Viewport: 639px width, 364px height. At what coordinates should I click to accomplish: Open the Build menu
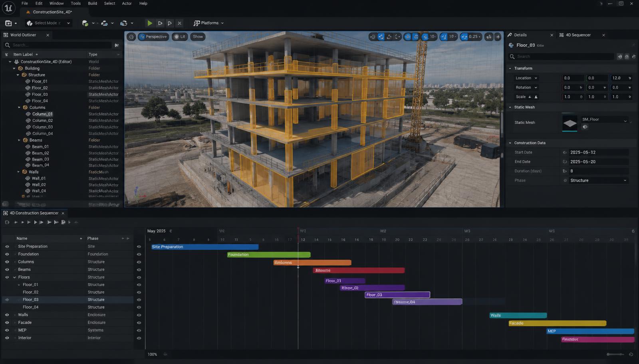(x=92, y=4)
